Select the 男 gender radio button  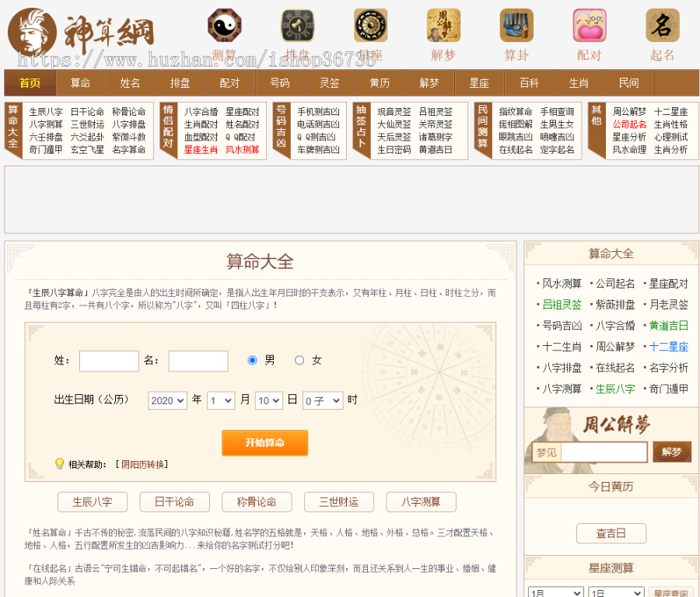[252, 361]
